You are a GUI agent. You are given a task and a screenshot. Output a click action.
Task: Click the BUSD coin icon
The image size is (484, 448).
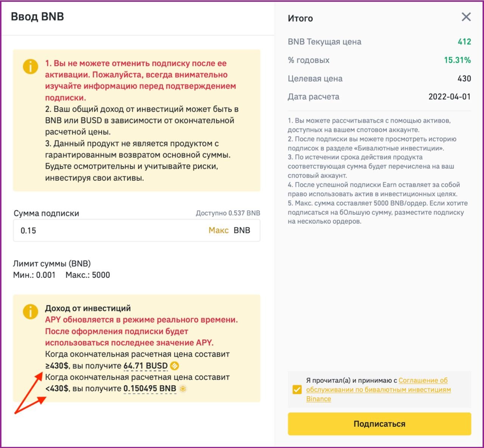(175, 366)
